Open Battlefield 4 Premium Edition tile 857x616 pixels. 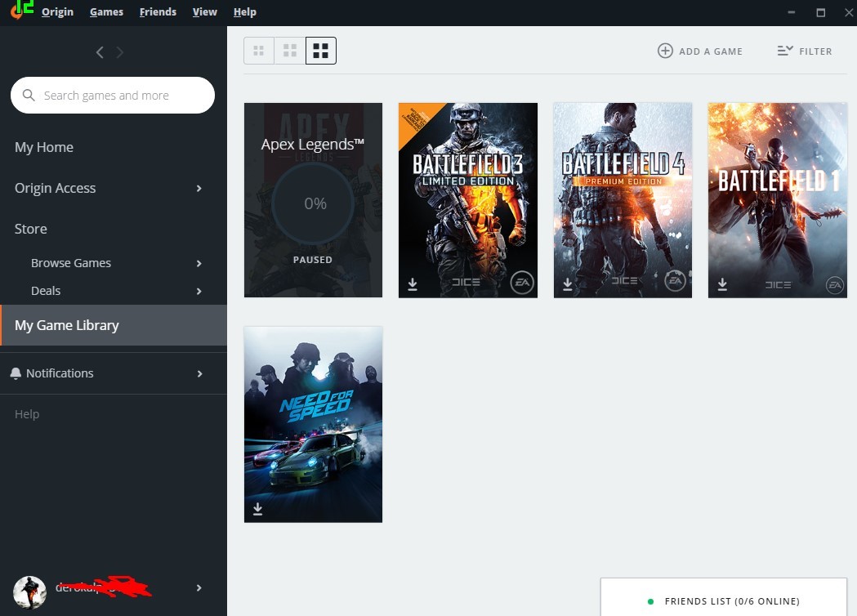(623, 200)
